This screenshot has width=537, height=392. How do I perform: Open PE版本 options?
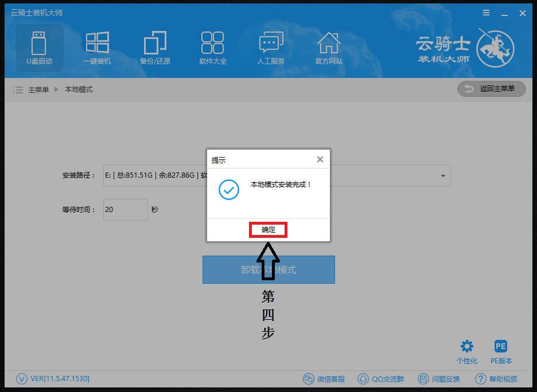click(x=501, y=352)
